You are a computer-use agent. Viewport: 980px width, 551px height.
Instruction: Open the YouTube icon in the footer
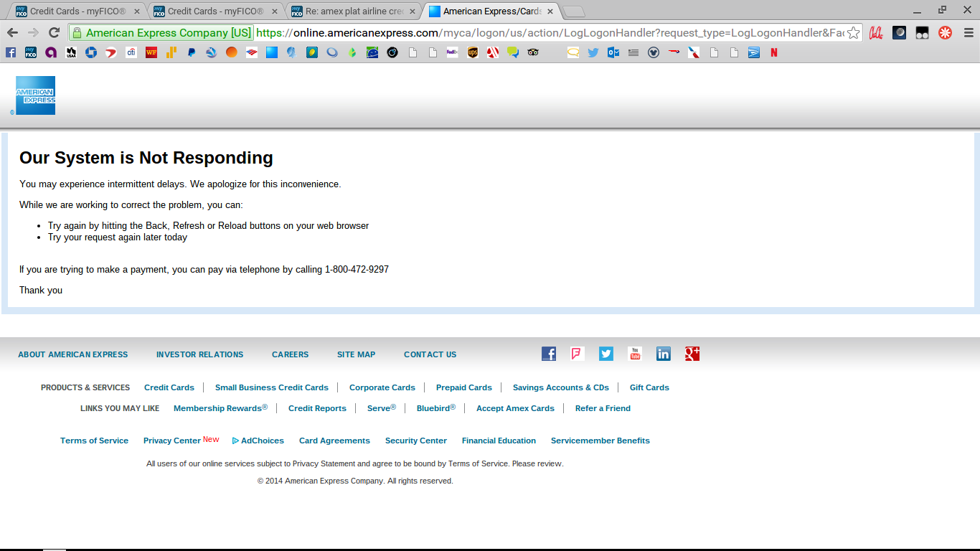click(x=635, y=354)
